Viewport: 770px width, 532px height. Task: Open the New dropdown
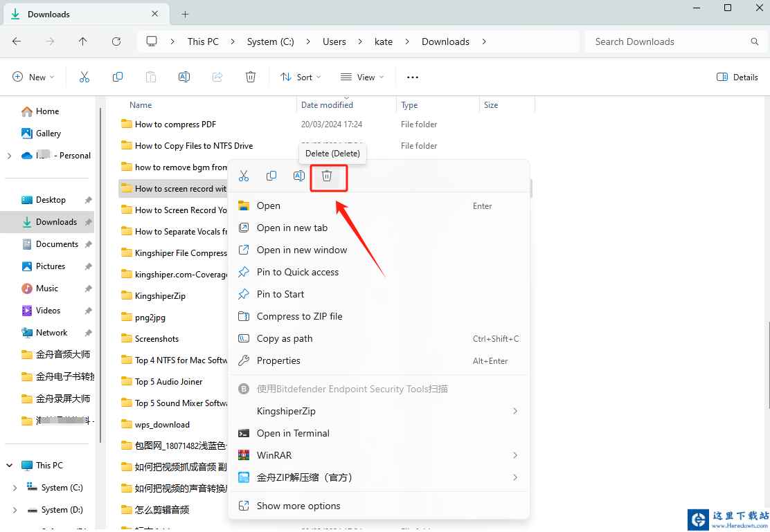tap(33, 77)
